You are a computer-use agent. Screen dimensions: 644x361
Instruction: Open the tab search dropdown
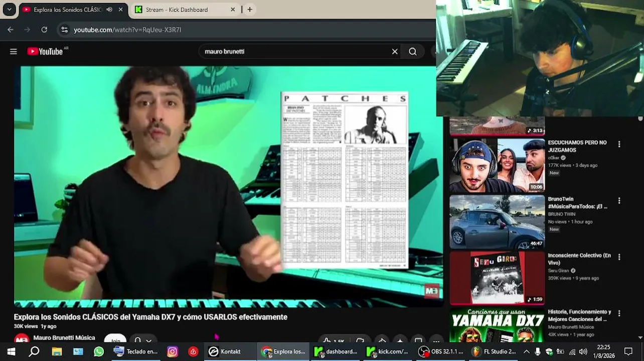(9, 10)
